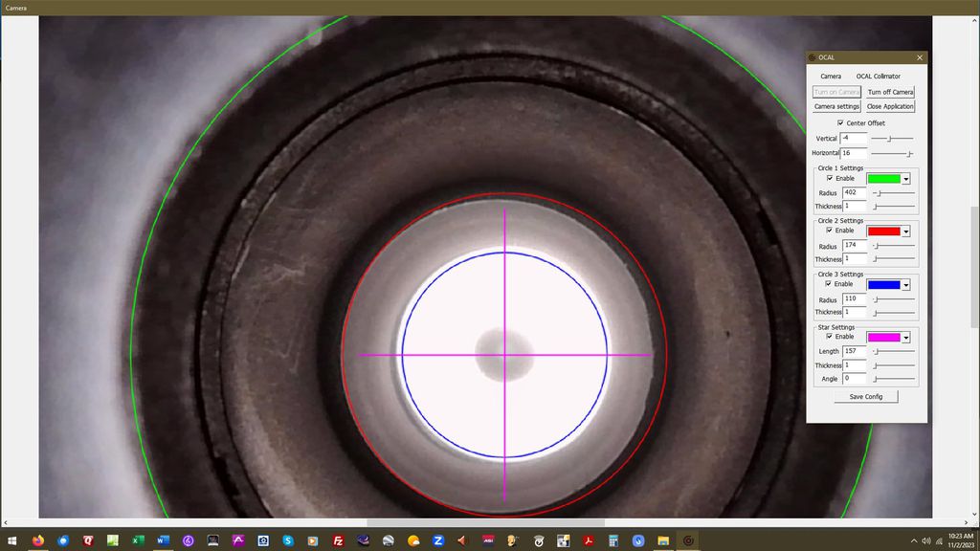Open the red Q taskbar icon

[88, 540]
